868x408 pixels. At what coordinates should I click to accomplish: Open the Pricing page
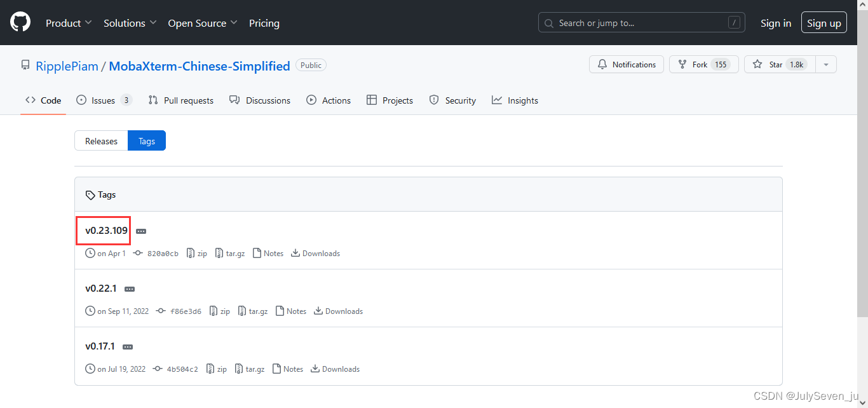pos(264,23)
